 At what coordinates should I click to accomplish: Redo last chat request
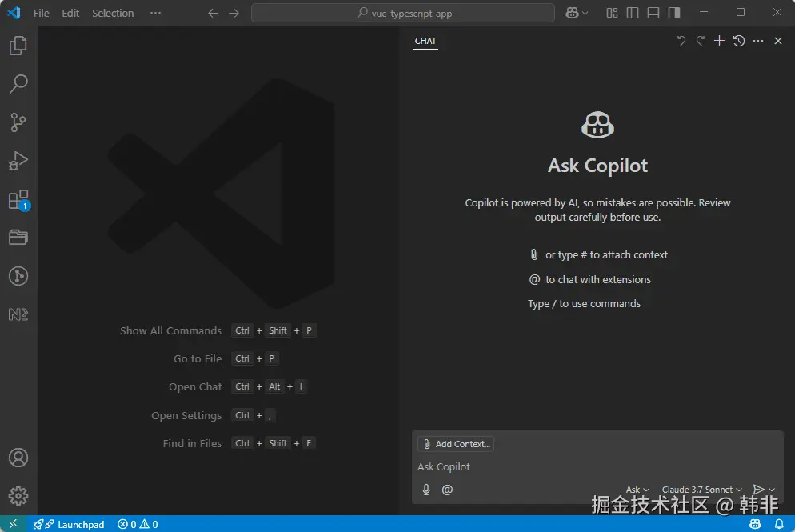[x=700, y=41]
